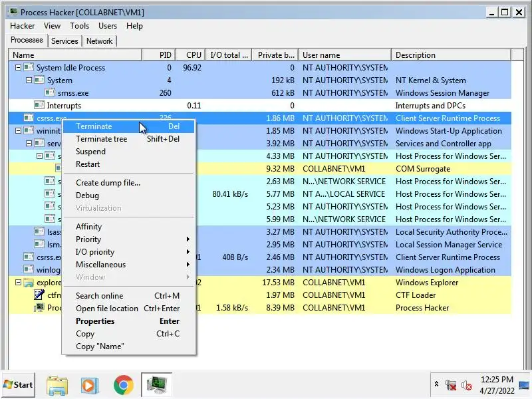
Task: Sort by the Description column header
Action: (x=451, y=55)
